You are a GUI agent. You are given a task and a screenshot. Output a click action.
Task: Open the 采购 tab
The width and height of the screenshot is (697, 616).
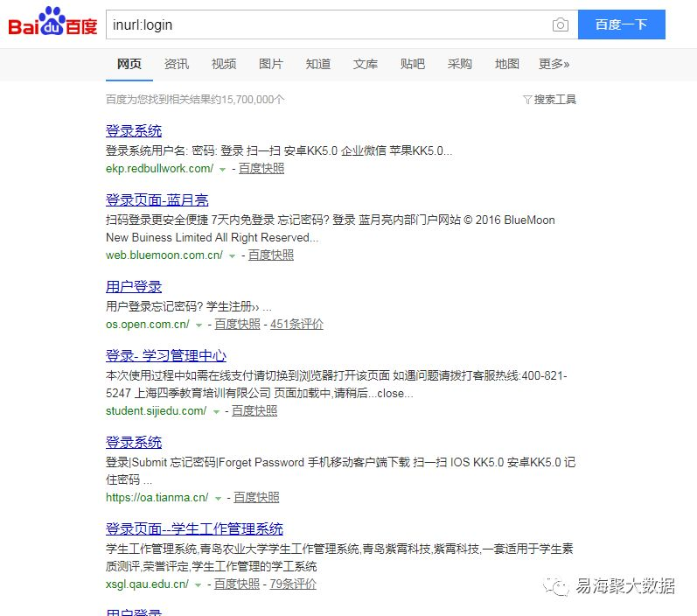(460, 64)
